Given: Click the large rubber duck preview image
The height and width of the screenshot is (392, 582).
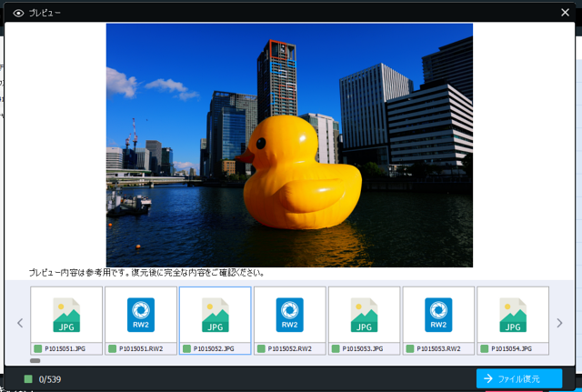Looking at the screenshot, I should pos(289,146).
